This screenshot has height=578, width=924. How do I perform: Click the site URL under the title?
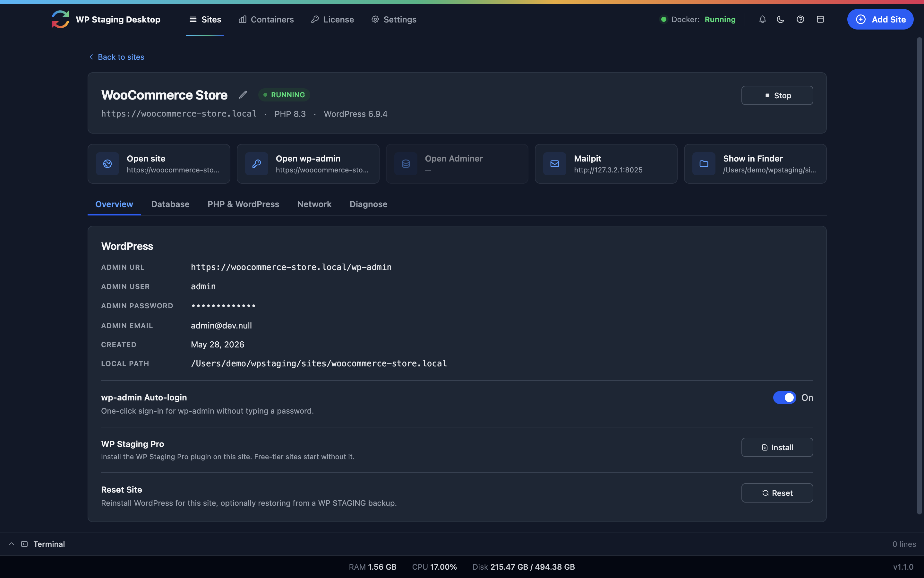pos(179,114)
